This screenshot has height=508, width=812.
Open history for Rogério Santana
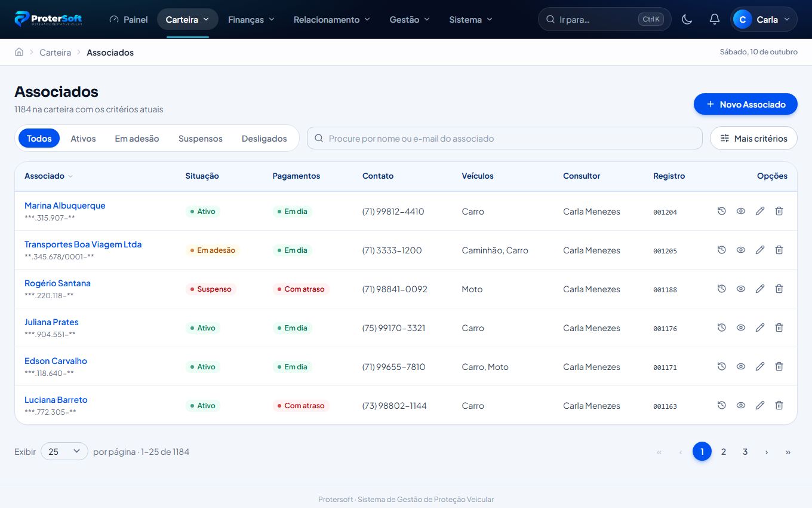[722, 289]
